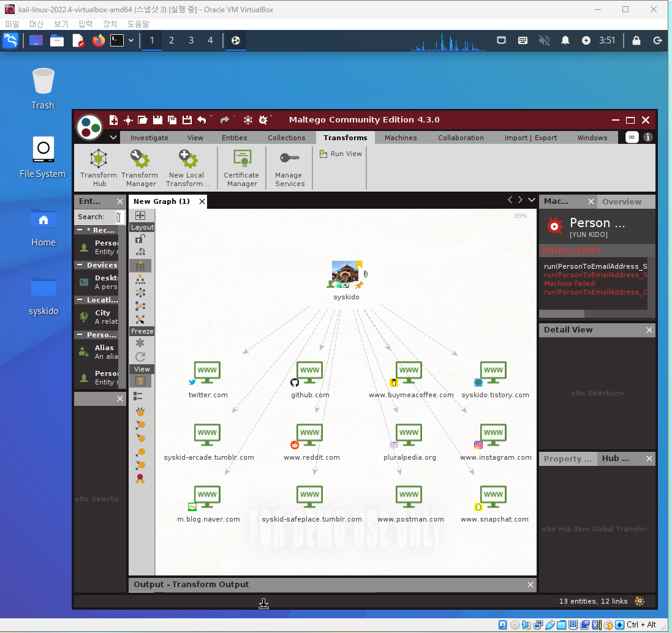Click the gear icon beside entities count
Screen dimensions: 672x633
pos(640,601)
